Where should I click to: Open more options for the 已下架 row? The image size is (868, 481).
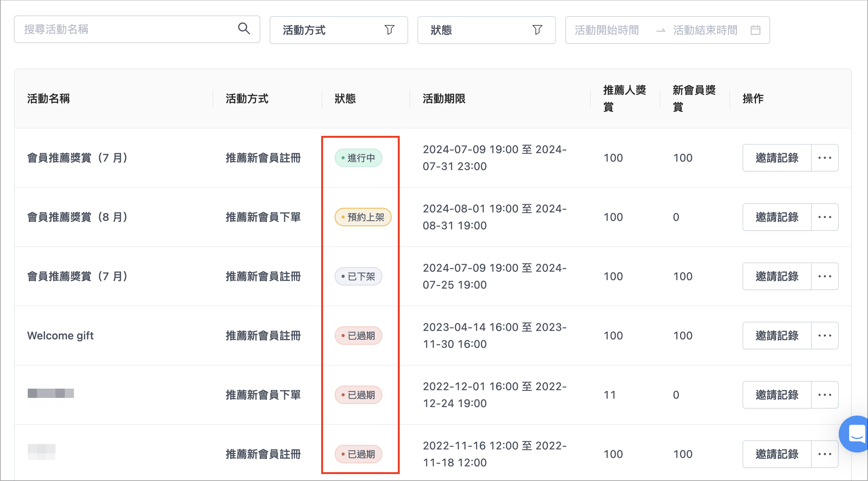825,276
